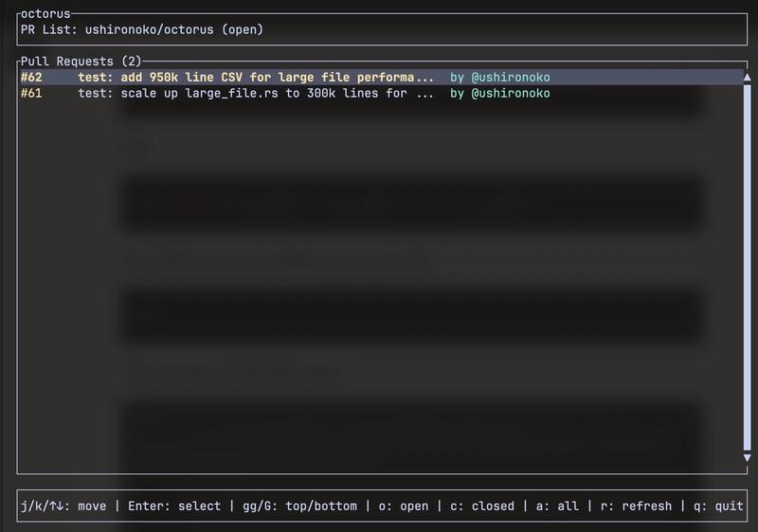Screen dimensions: 758x532
Task: Click the 'gg/G: top/bottom' footer hint
Action: coord(299,505)
